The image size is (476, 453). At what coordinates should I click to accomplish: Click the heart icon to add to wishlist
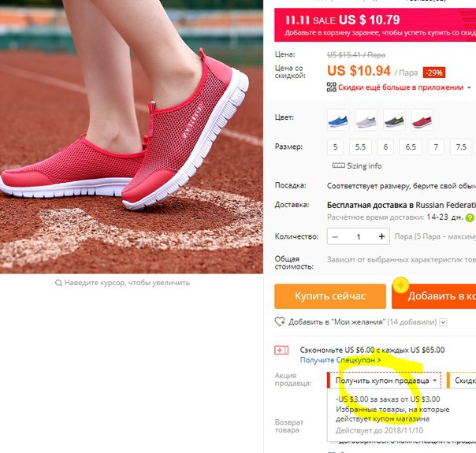(x=280, y=321)
